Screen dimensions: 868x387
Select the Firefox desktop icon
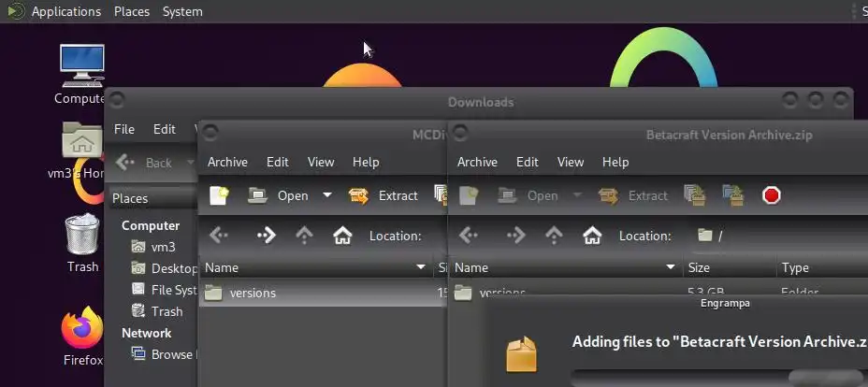[82, 337]
